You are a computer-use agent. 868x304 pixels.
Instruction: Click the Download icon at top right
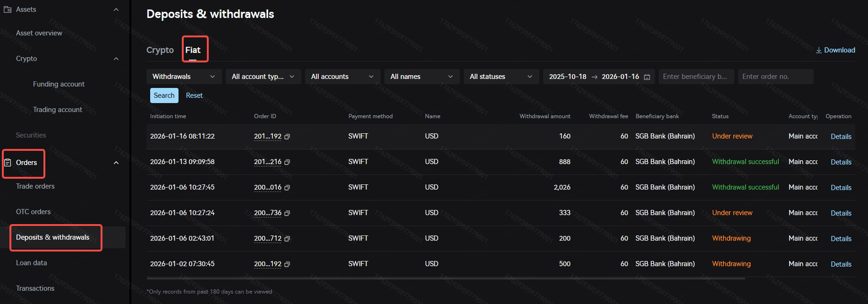[x=818, y=50]
